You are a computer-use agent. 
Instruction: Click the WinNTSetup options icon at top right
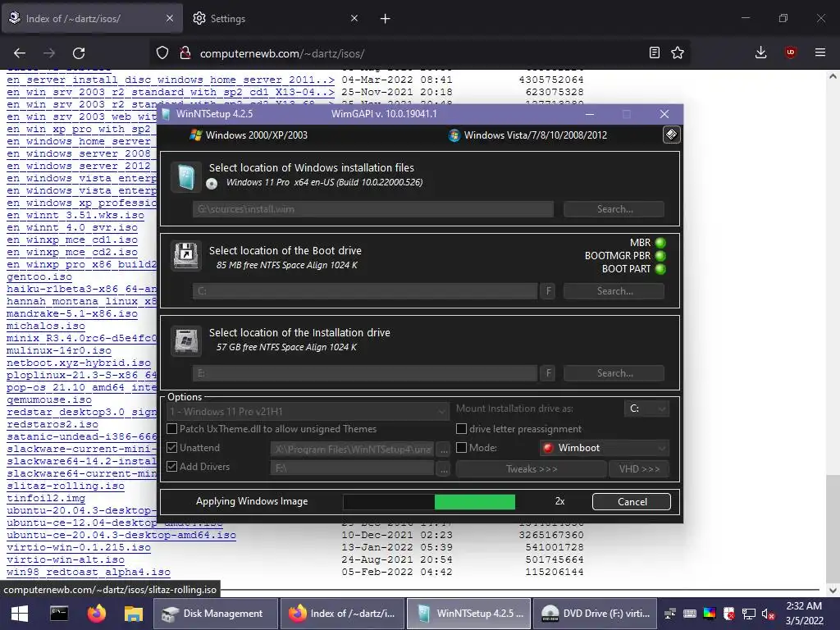[671, 135]
